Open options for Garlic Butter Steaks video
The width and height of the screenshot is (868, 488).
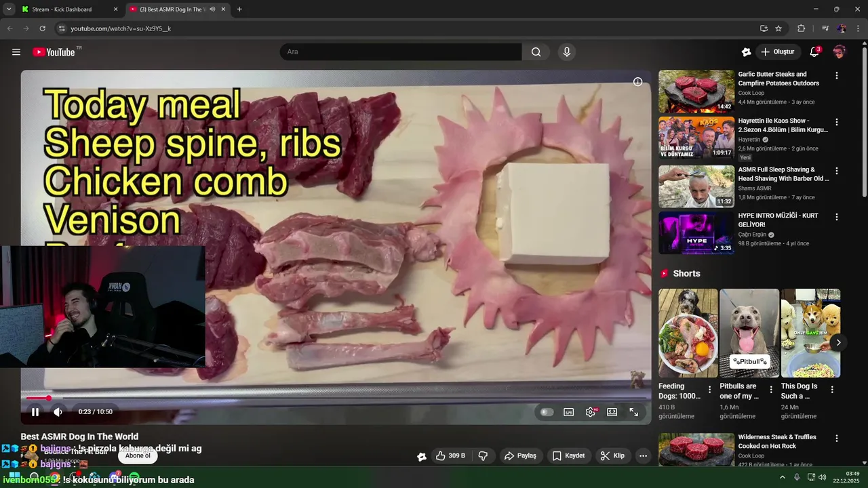coord(837,76)
